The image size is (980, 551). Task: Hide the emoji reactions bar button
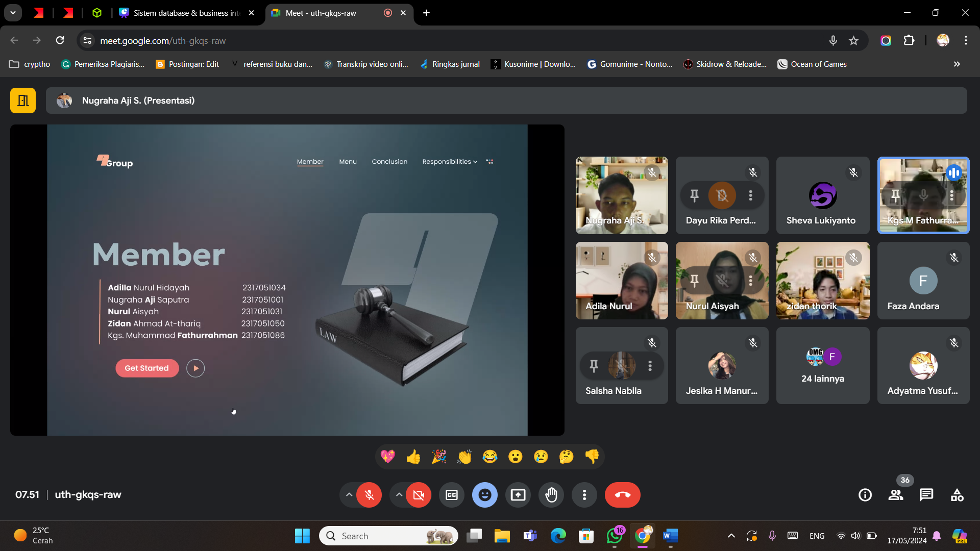pyautogui.click(x=484, y=495)
